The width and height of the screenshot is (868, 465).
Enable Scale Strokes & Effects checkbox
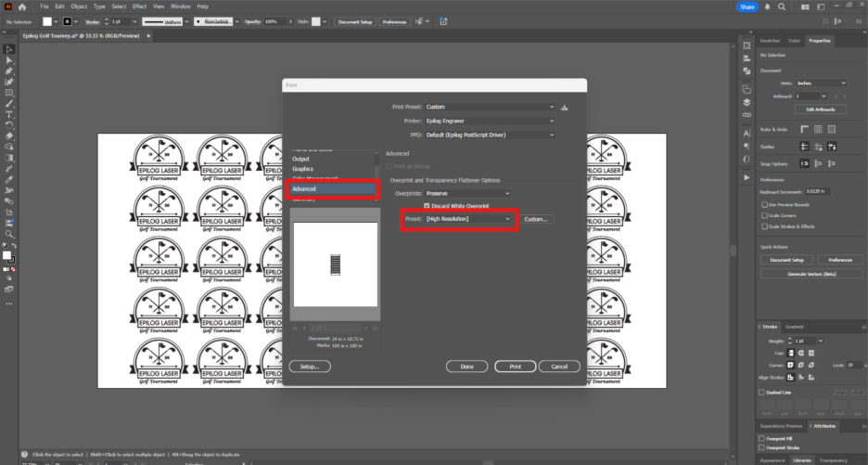(764, 226)
